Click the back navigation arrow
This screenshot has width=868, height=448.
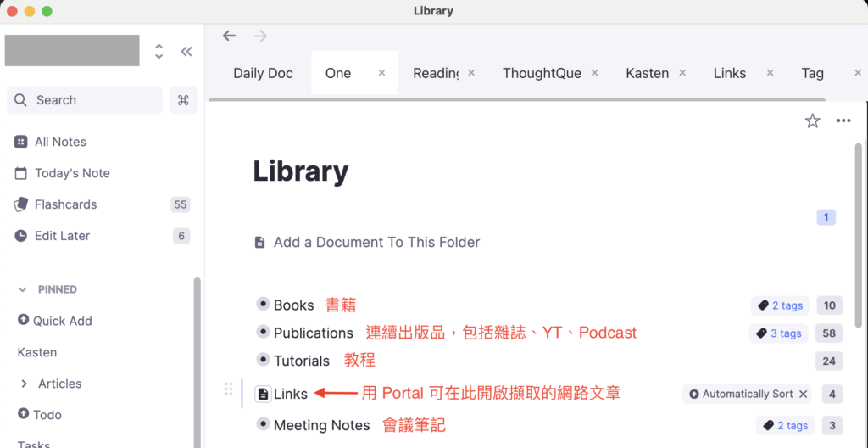pos(229,36)
